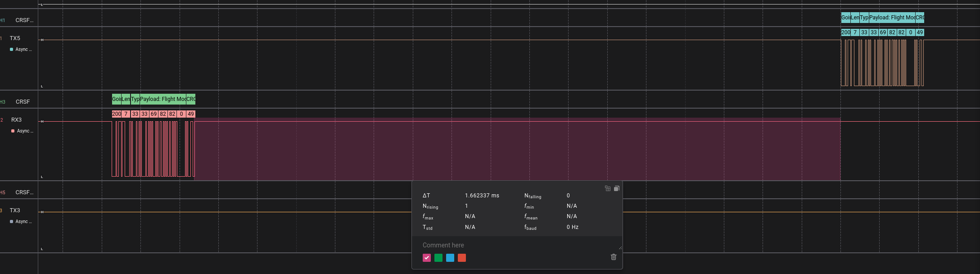
Task: Click the 1.662337 ms delta time value
Action: (482, 196)
